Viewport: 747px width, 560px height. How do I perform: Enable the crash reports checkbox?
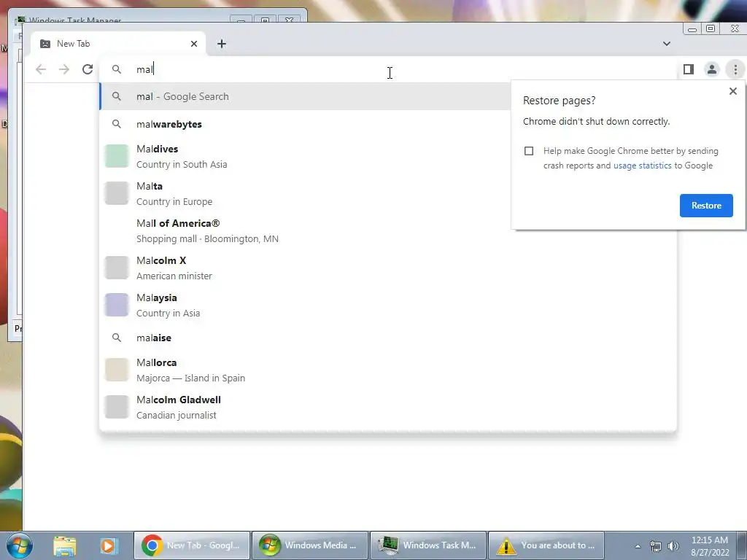(x=529, y=151)
